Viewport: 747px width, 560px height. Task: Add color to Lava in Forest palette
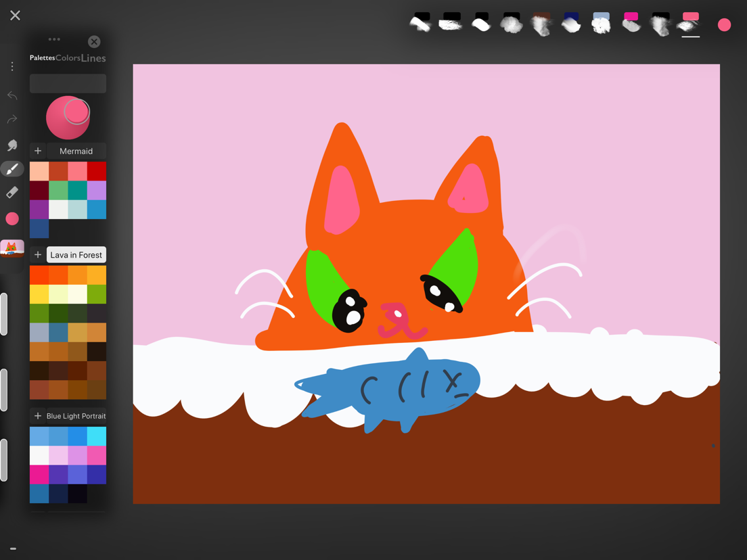(38, 255)
